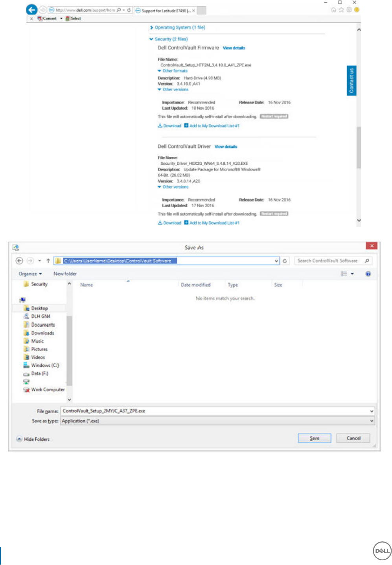The image size is (392, 565).
Task: Close the PDF toolbar with the X
Action: click(x=31, y=18)
